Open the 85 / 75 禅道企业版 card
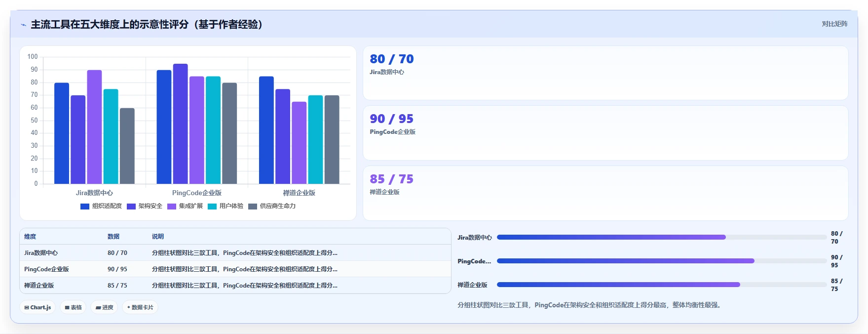 click(x=605, y=193)
